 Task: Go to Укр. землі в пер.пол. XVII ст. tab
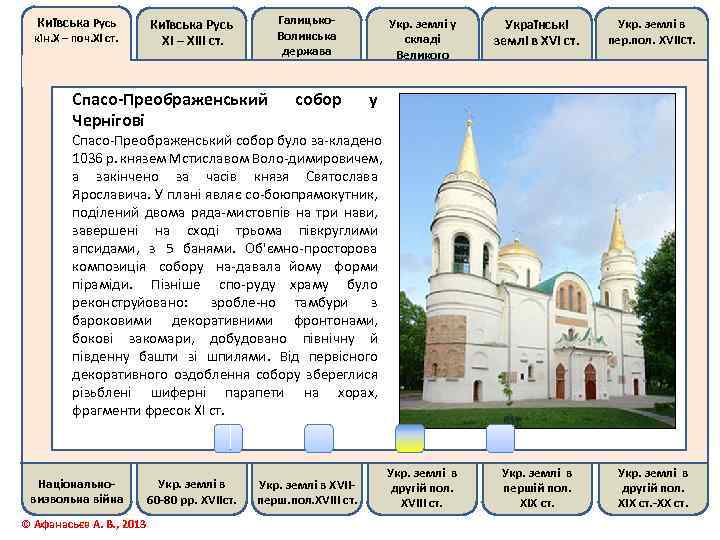(652, 33)
